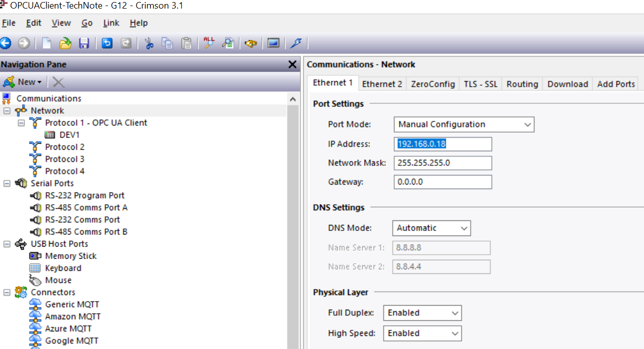This screenshot has height=349, width=644.
Task: Switch to the TLS - SSL tab
Action: [x=481, y=84]
